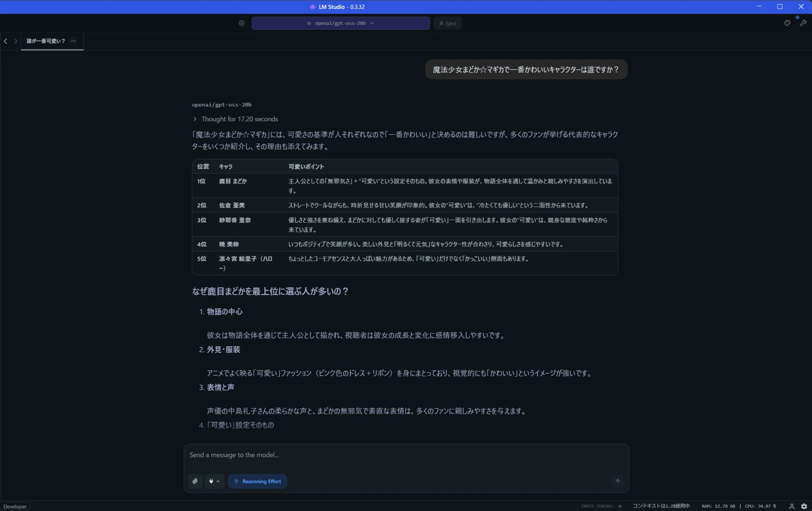Click the context usage indicator in status bar
812x511 pixels.
click(661, 506)
